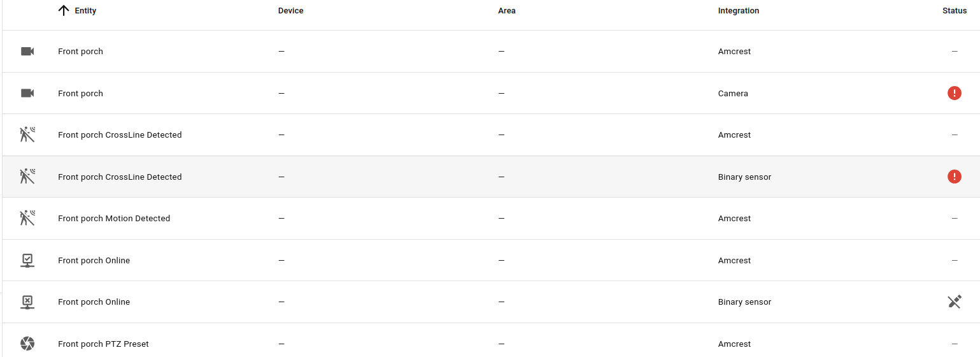Click the connected-network icon on the Amcrest Online row

tap(27, 260)
